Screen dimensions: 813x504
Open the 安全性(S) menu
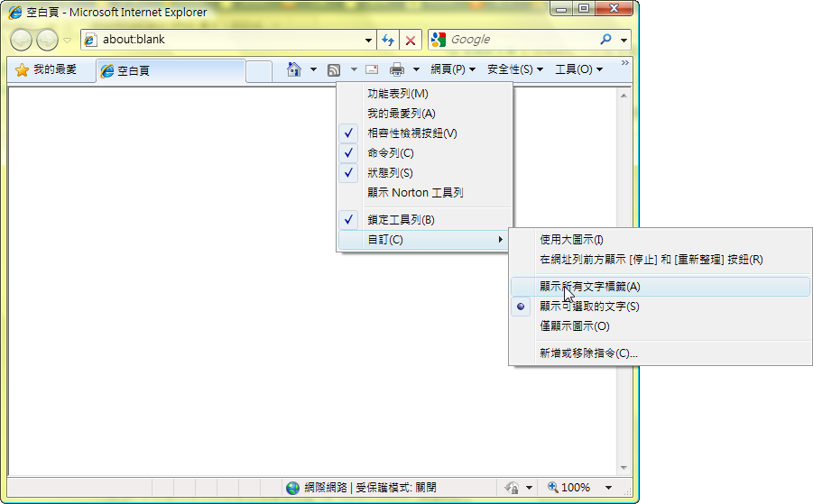515,69
